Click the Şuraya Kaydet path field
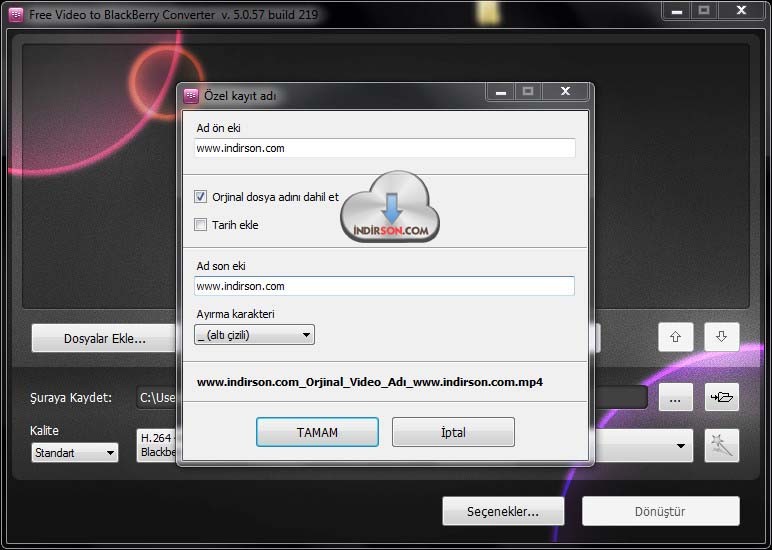Viewport: 772px width, 550px height. click(156, 397)
